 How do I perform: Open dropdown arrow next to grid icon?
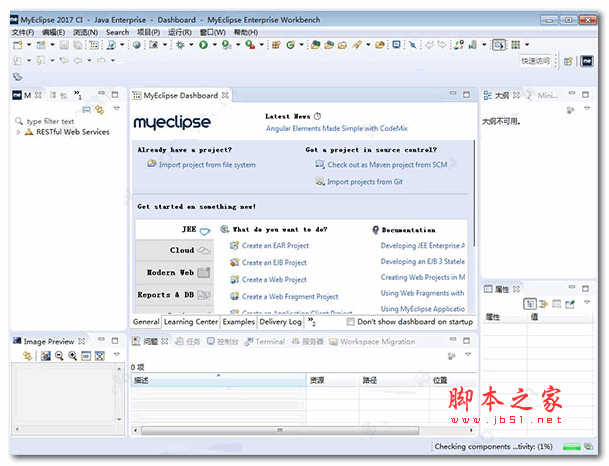click(527, 45)
